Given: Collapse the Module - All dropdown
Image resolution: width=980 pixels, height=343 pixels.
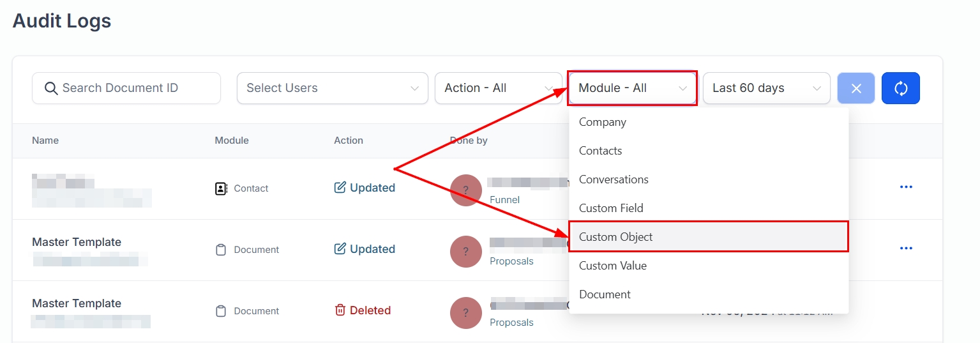Looking at the screenshot, I should coord(632,88).
